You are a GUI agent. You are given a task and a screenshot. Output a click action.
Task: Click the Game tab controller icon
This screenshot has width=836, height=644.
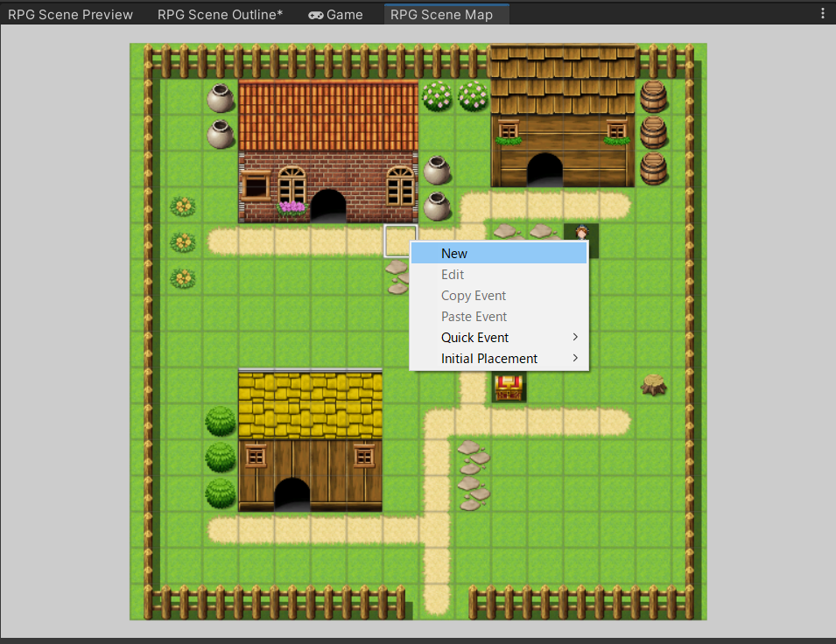[x=316, y=16]
